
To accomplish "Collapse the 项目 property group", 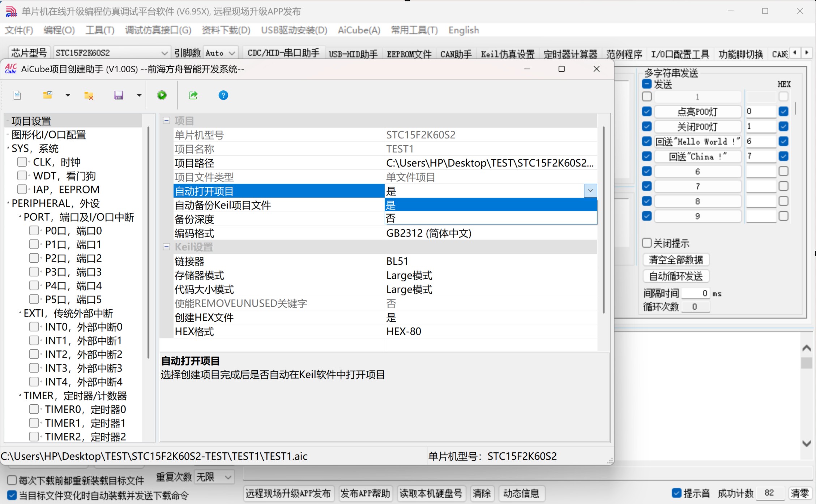I will click(166, 121).
